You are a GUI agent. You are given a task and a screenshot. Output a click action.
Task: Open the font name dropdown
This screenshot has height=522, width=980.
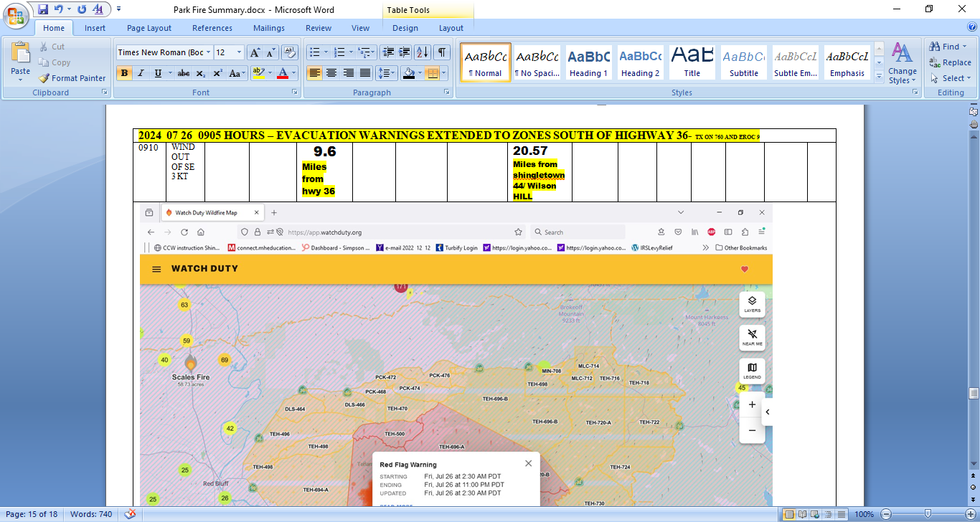click(209, 52)
